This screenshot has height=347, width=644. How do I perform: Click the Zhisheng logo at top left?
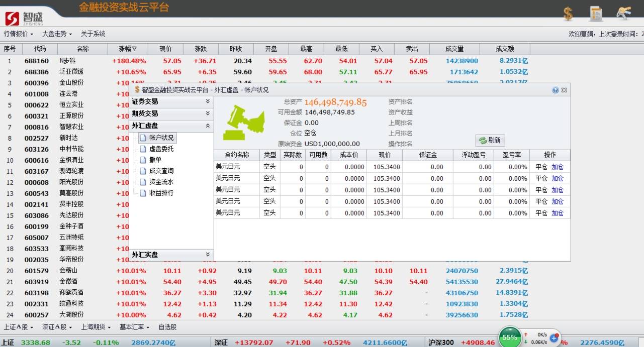click(24, 18)
